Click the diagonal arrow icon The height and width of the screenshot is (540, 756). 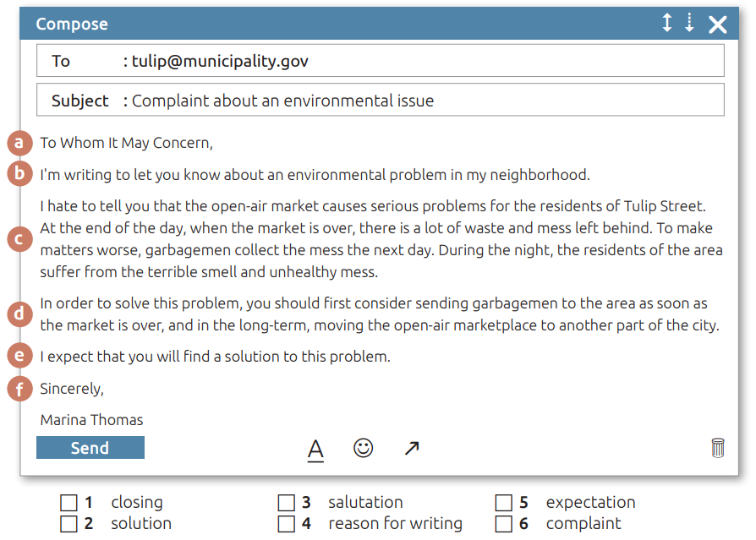click(x=412, y=448)
